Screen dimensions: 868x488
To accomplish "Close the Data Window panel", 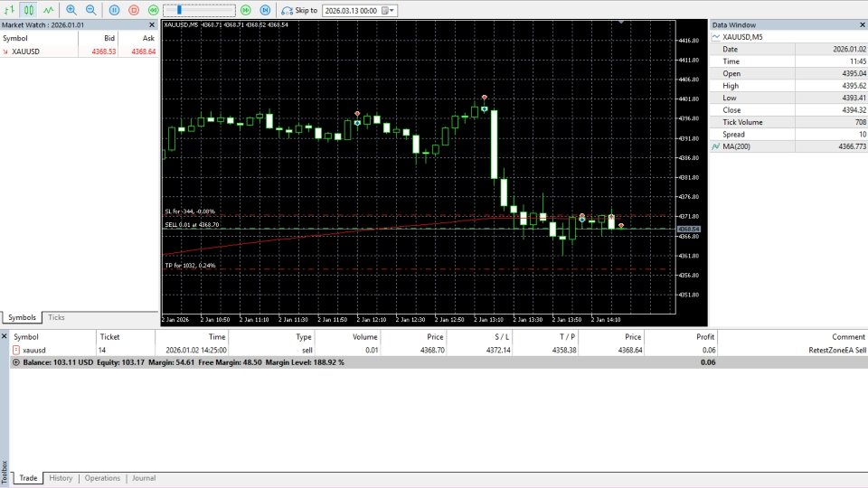I will coord(862,25).
